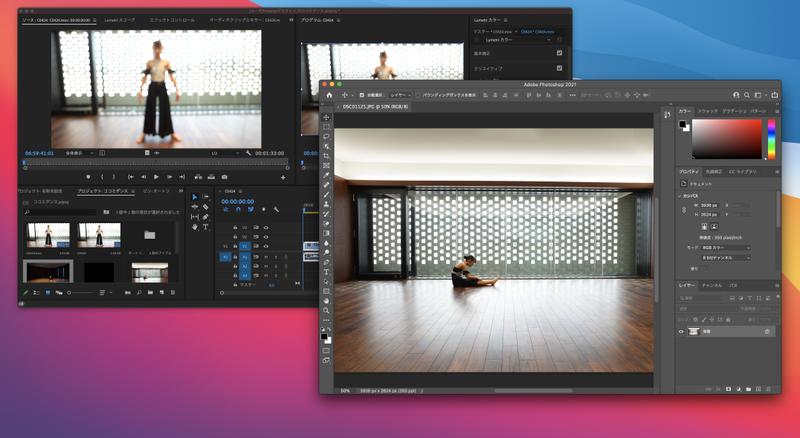
Task: Select the first clip thumbnail in Project bin
Action: (x=47, y=234)
